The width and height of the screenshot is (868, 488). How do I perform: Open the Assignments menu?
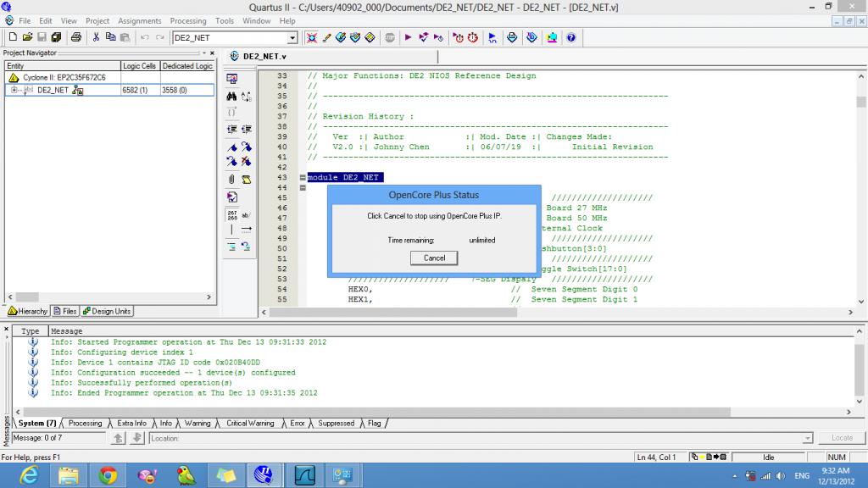(x=140, y=20)
